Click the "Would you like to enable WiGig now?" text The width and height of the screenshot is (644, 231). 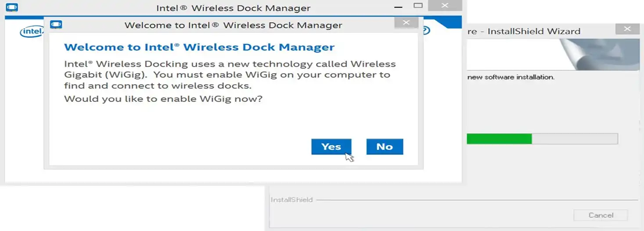pyautogui.click(x=163, y=99)
